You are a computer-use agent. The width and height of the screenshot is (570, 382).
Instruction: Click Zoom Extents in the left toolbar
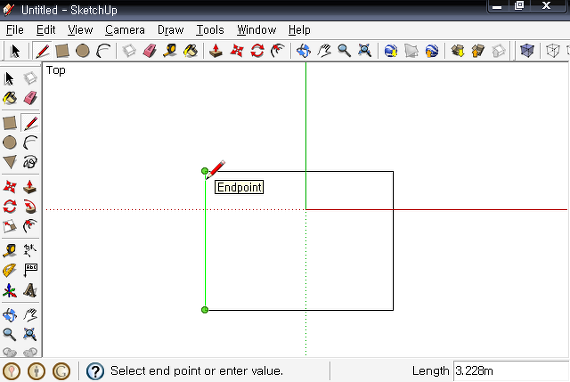(30, 334)
